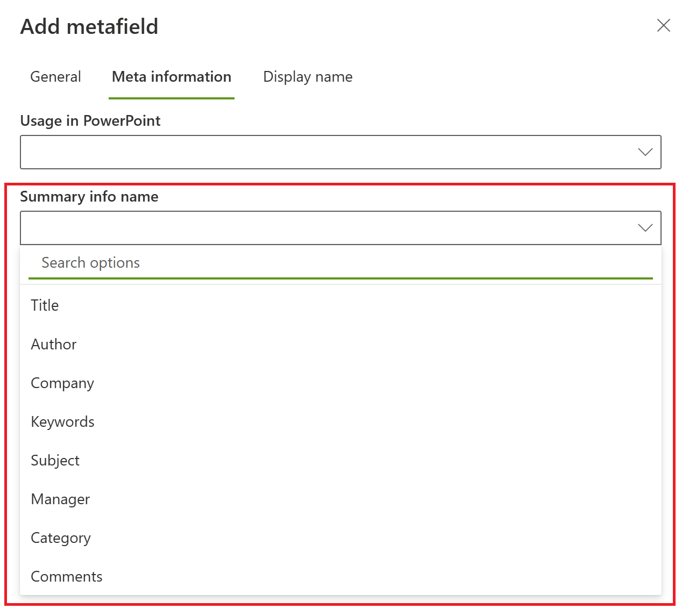Screen dimensions: 682x616
Task: Select the Meta information tab
Action: [172, 77]
